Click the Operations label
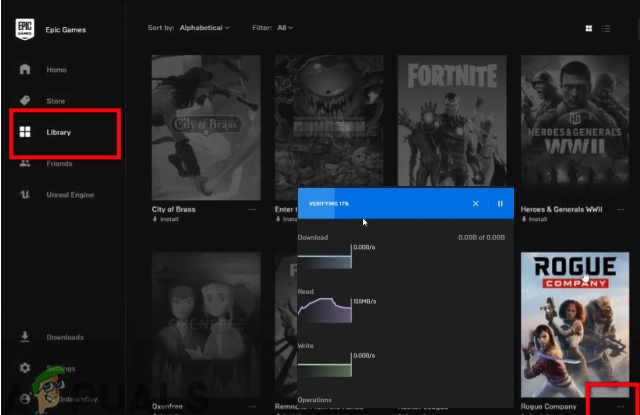 pyautogui.click(x=315, y=400)
